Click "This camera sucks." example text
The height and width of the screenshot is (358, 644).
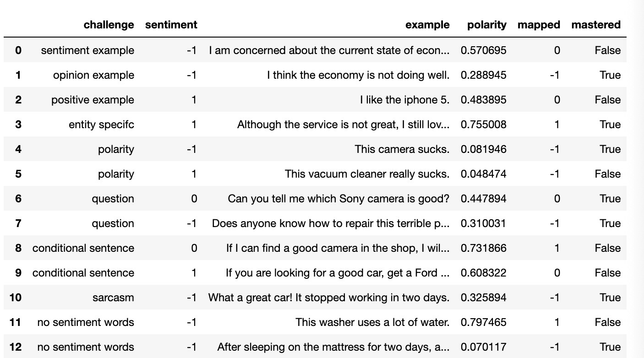coord(402,149)
